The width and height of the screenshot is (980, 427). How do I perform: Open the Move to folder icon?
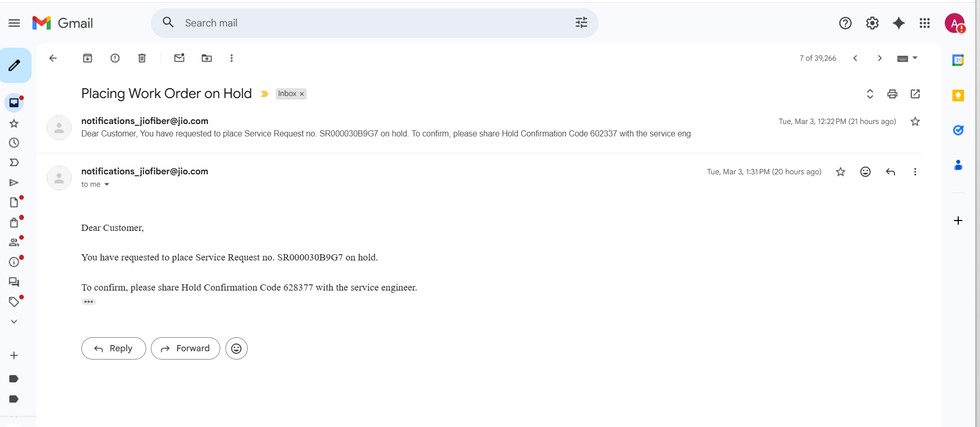(x=207, y=58)
